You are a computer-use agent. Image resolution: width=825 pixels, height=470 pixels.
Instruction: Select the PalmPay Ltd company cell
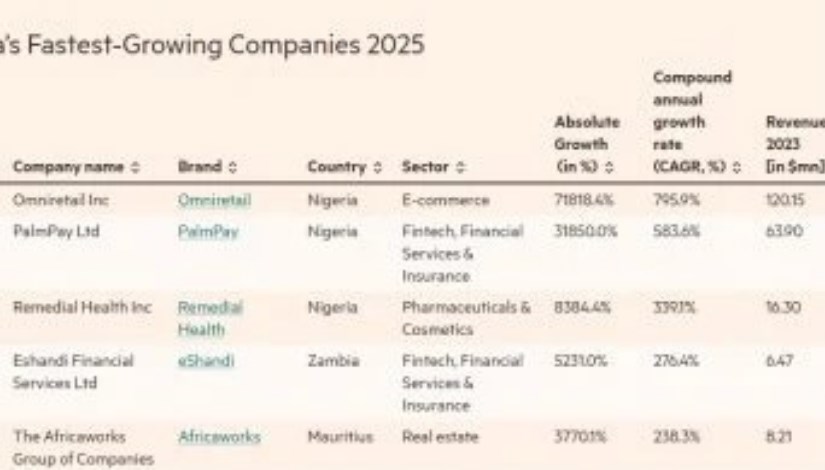coord(56,232)
